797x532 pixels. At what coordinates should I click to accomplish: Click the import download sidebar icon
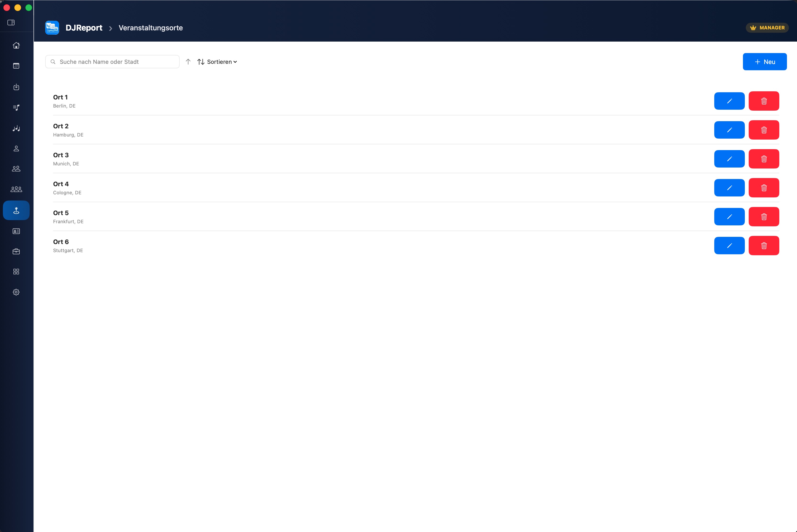(16, 87)
